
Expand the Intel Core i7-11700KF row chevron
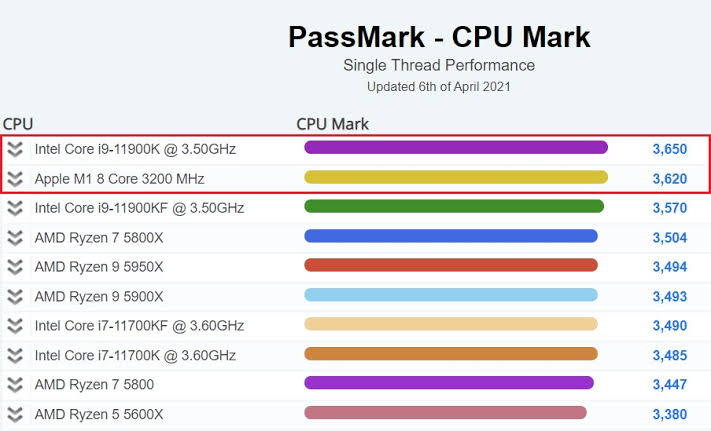pos(15,326)
